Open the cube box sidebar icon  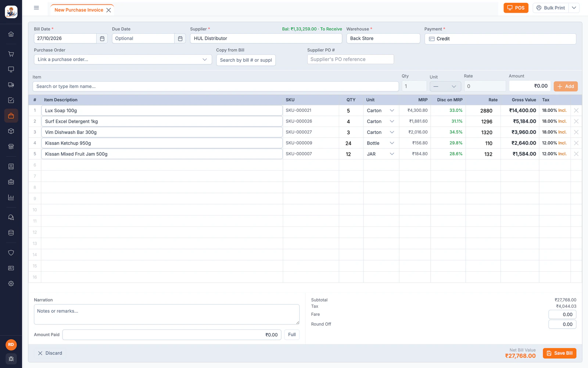11,131
